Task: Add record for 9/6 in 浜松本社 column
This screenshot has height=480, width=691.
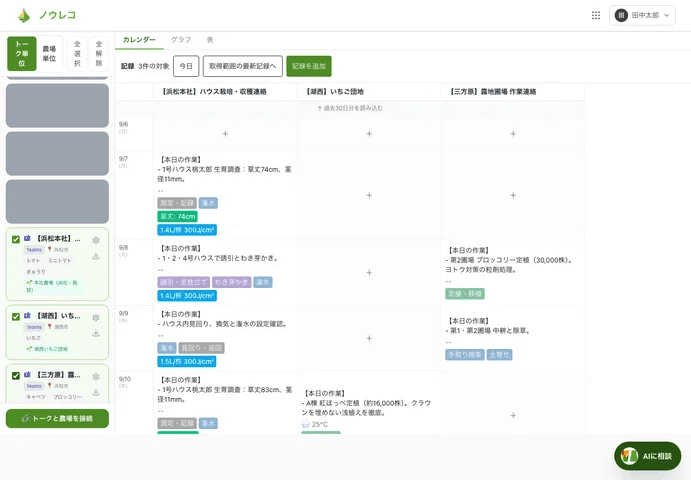Action: (225, 134)
